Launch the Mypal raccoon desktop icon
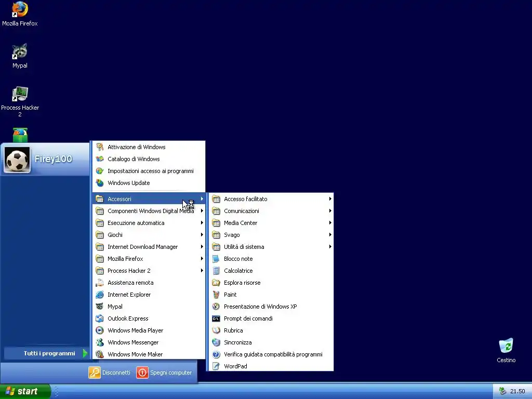 [x=20, y=56]
